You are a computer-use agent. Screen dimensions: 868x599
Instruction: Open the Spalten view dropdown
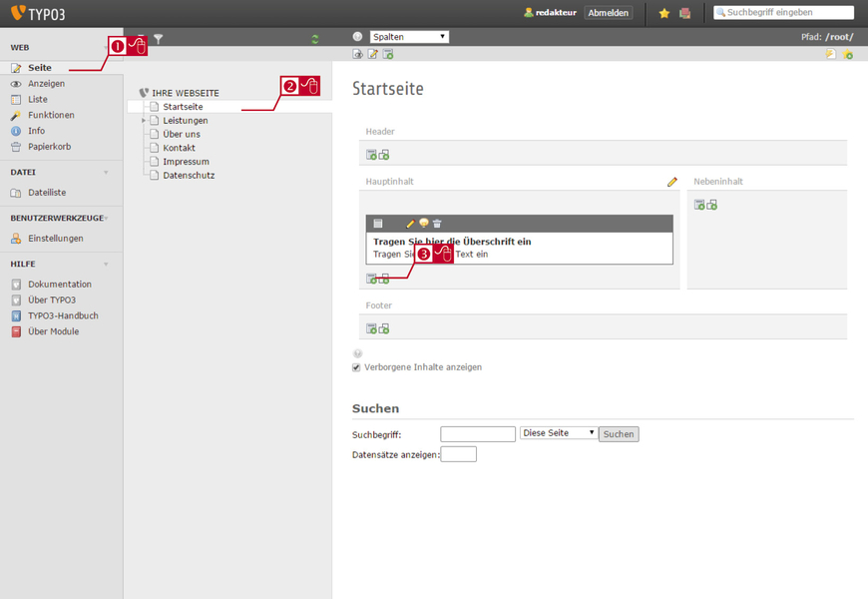pos(409,37)
